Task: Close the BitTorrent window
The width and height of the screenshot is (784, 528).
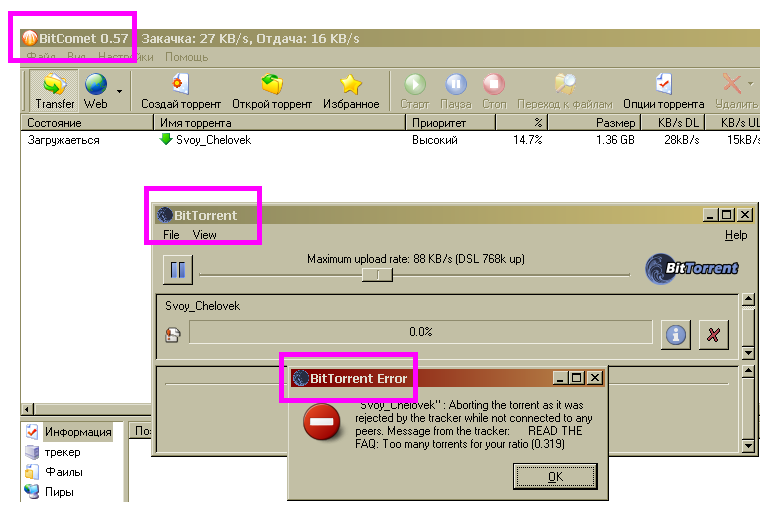Action: [744, 215]
